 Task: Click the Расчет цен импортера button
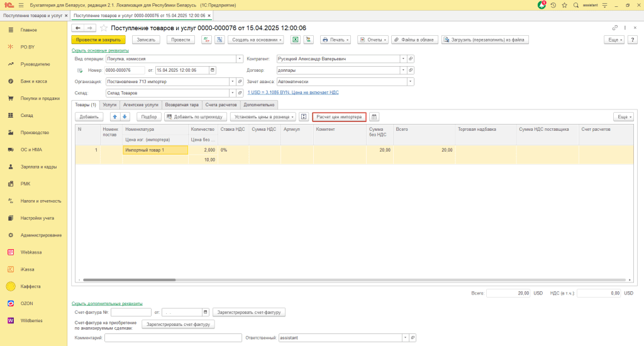[x=339, y=116]
